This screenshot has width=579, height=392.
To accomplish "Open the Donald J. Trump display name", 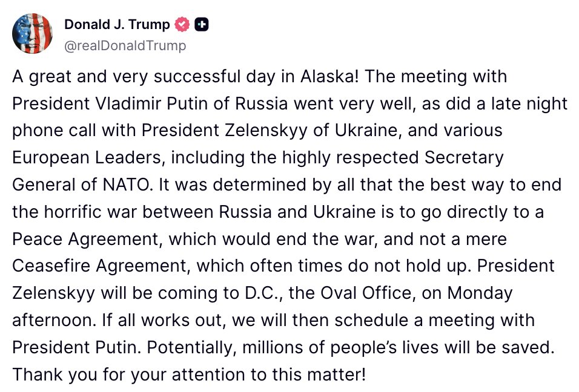I will (117, 24).
